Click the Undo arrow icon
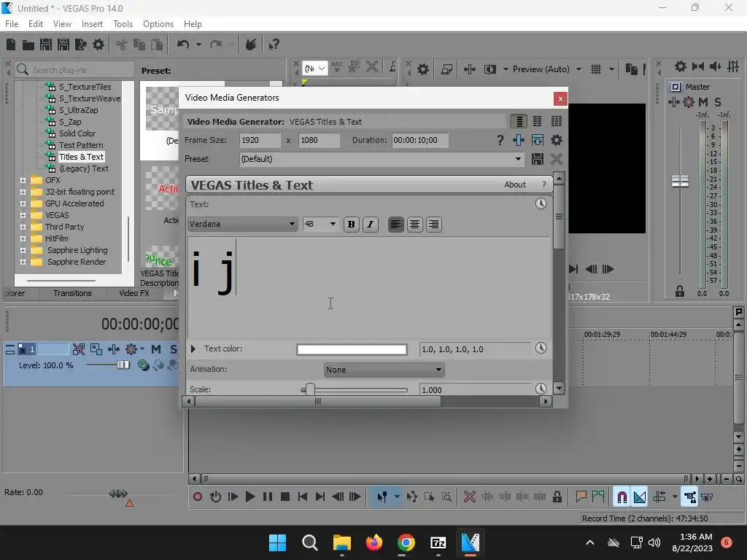Image resolution: width=747 pixels, height=560 pixels. (x=183, y=44)
